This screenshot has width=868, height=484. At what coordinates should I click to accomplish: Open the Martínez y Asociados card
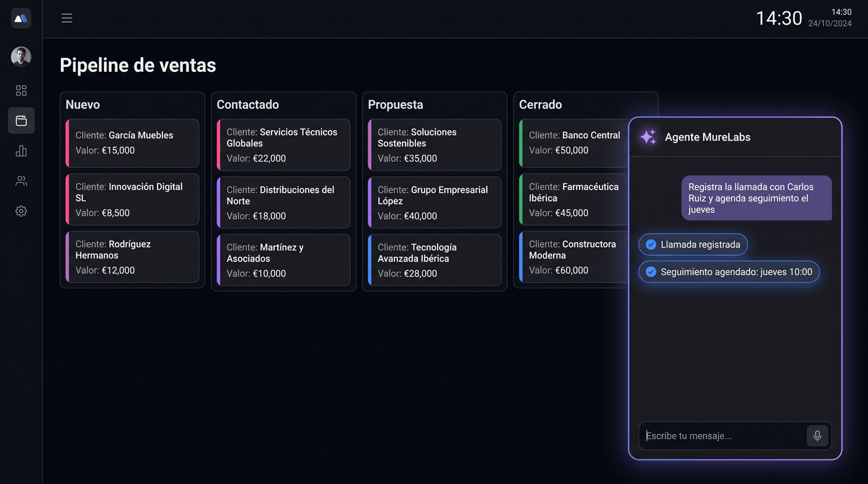[x=283, y=260]
